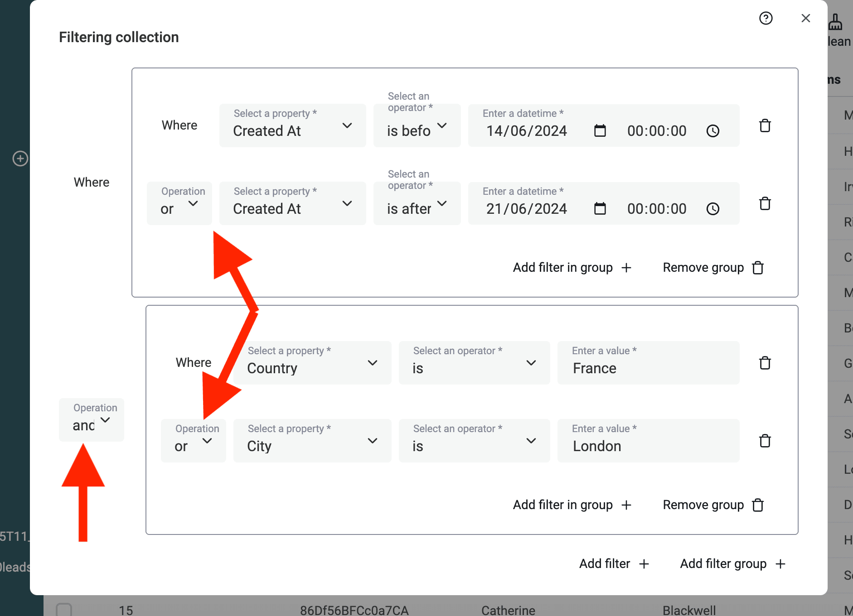Open the Country property dropdown

point(312,363)
